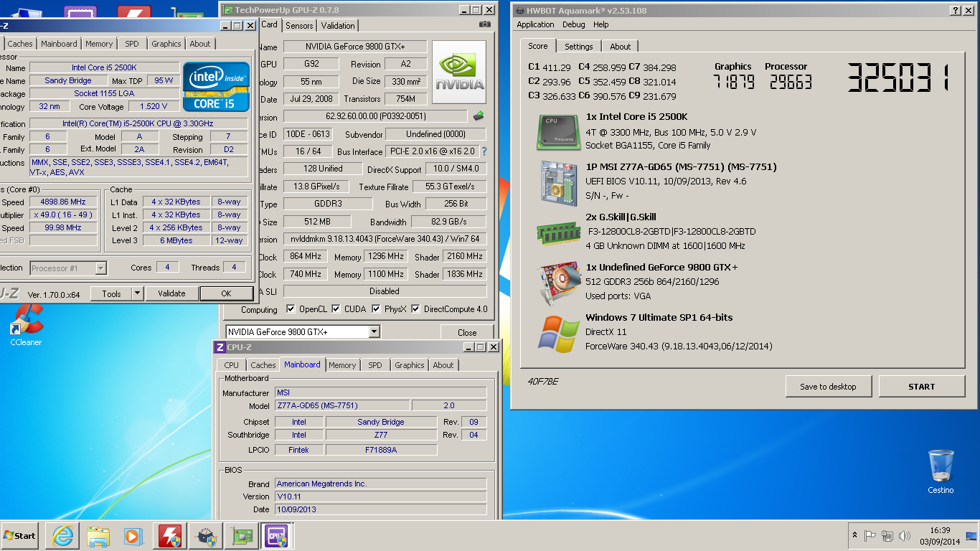Open Mainboard tab in top-left CPU-Z window

click(59, 44)
